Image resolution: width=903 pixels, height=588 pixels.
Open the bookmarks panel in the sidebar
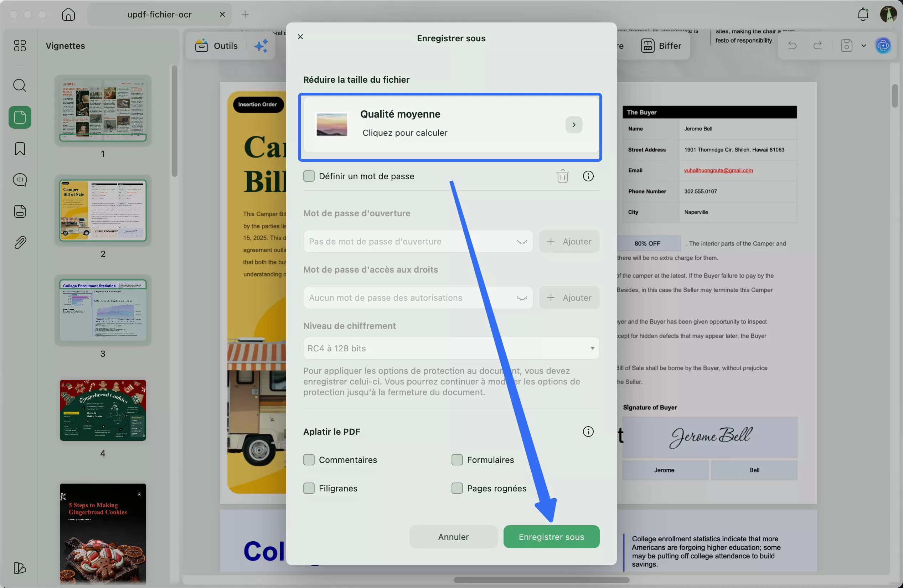coord(19,148)
